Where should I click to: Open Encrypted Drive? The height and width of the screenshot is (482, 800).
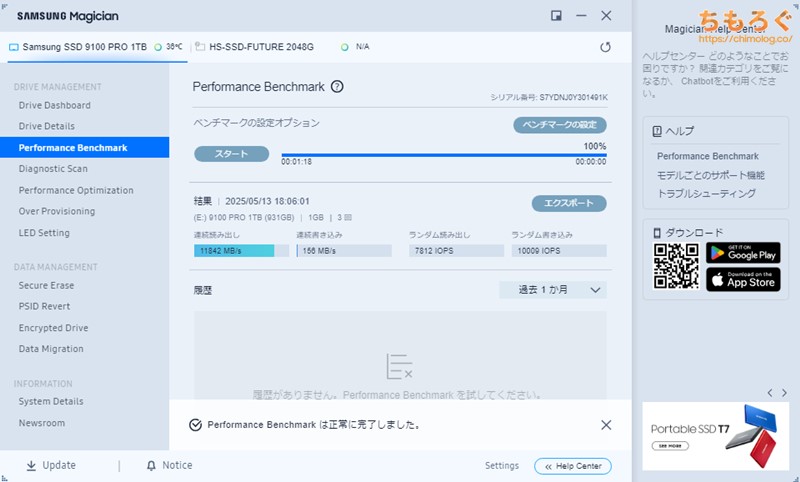(54, 328)
